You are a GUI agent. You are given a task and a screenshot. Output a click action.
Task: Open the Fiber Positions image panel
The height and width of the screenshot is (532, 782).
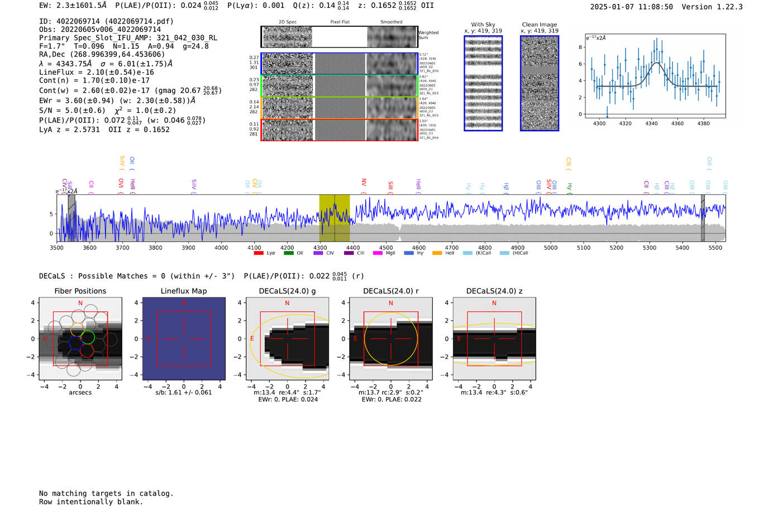coord(80,339)
